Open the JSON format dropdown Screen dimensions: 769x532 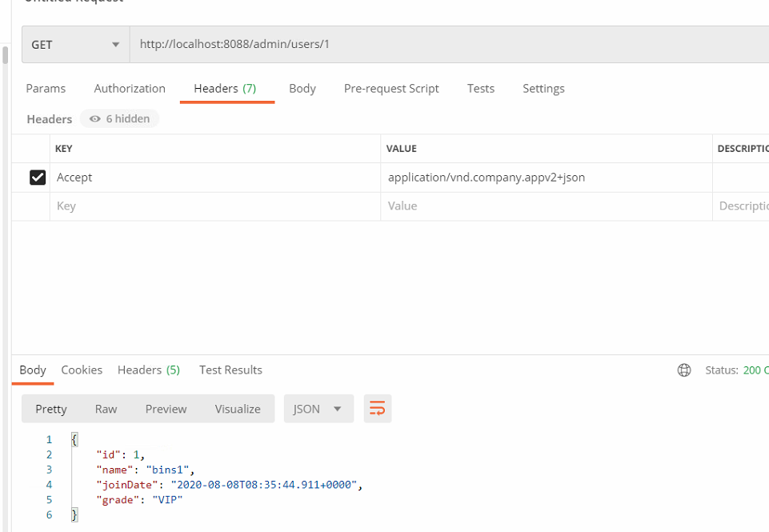tap(318, 409)
